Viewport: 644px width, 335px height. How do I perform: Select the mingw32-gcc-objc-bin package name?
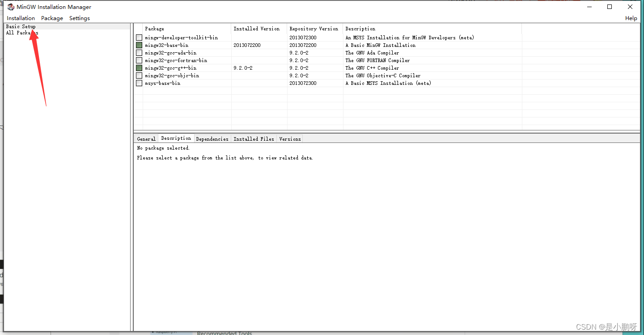coord(172,75)
